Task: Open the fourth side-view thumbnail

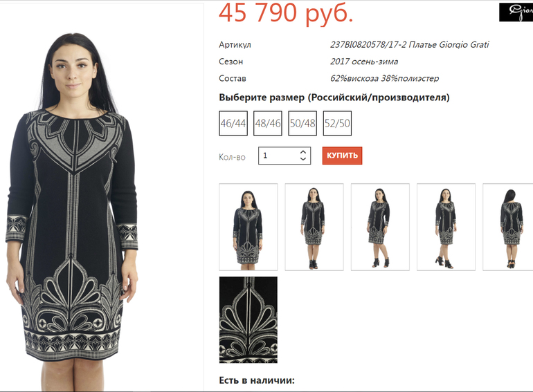Action: pos(446,227)
